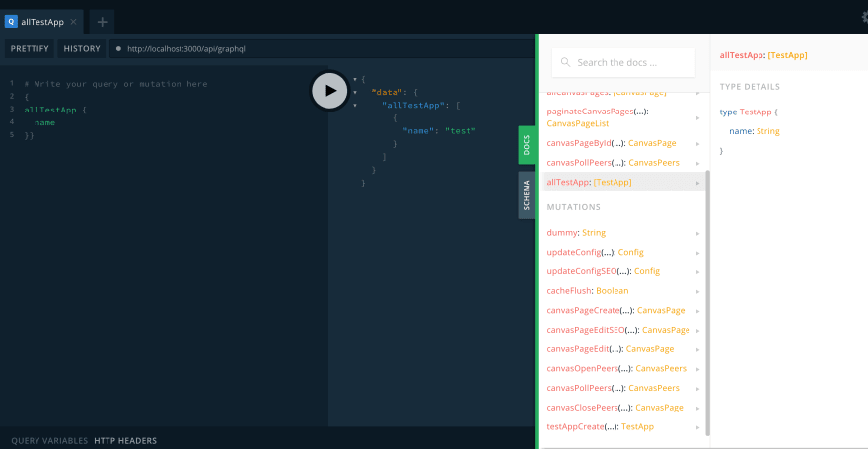This screenshot has height=449, width=868.
Task: Click the GraphQL endpoint URL field
Action: (322, 48)
